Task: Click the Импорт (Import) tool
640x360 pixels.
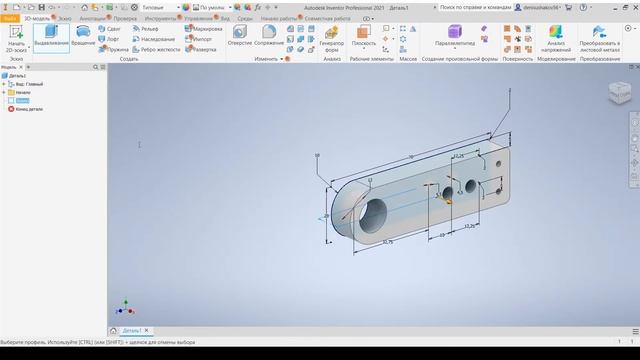Action: tap(198, 39)
